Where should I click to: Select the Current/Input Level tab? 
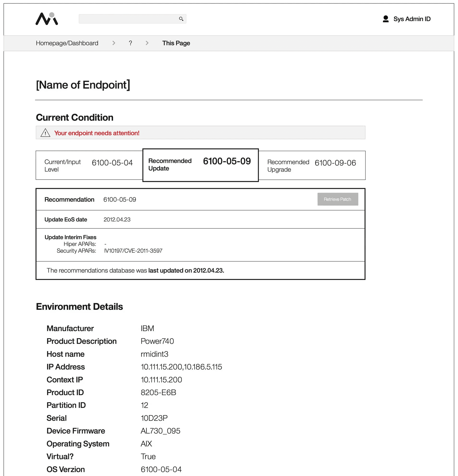[x=89, y=165]
